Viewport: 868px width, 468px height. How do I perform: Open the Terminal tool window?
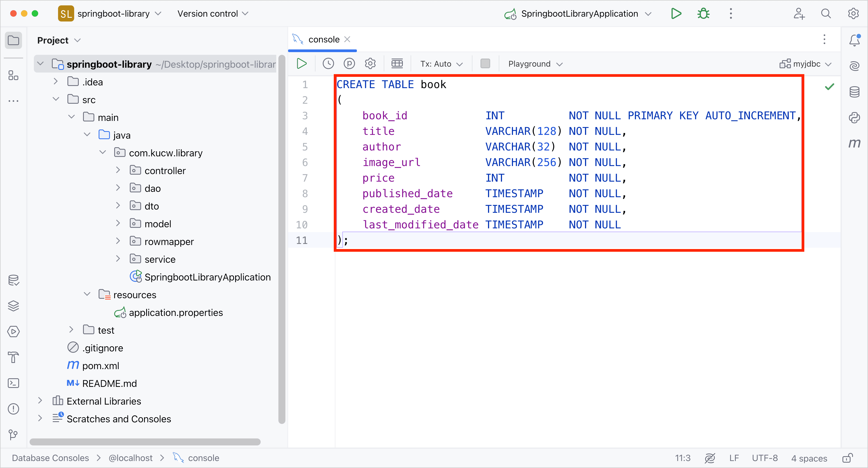click(13, 383)
